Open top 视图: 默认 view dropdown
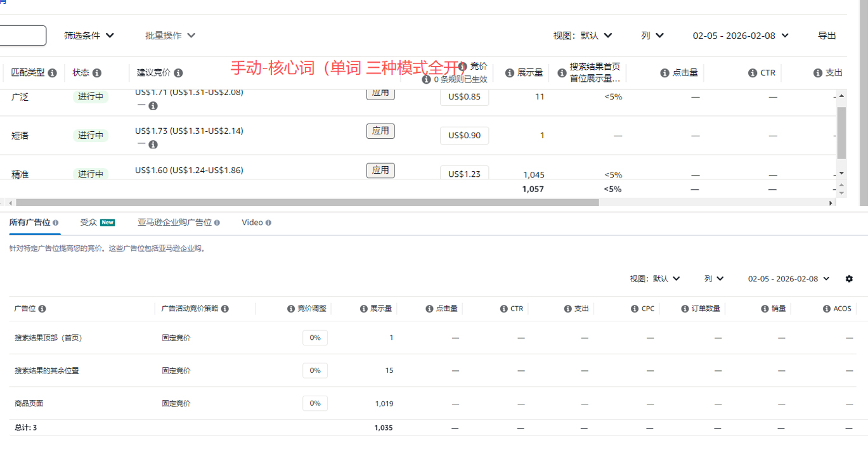Image resolution: width=868 pixels, height=452 pixels. [x=582, y=36]
